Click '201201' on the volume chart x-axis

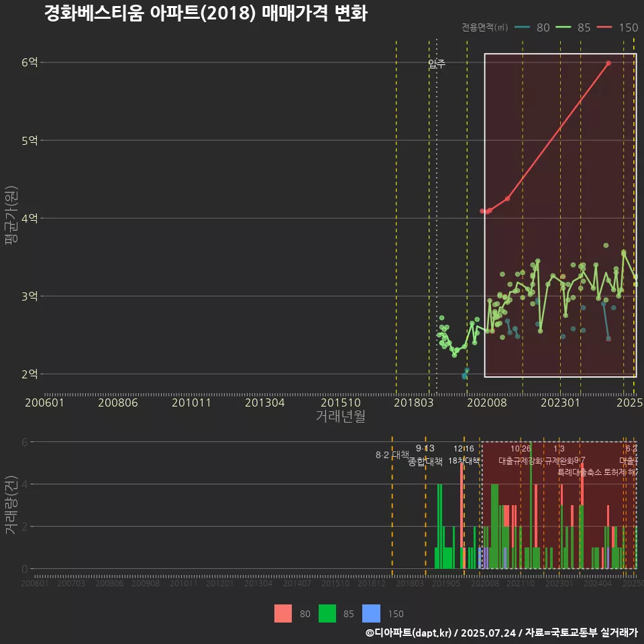pos(220,583)
